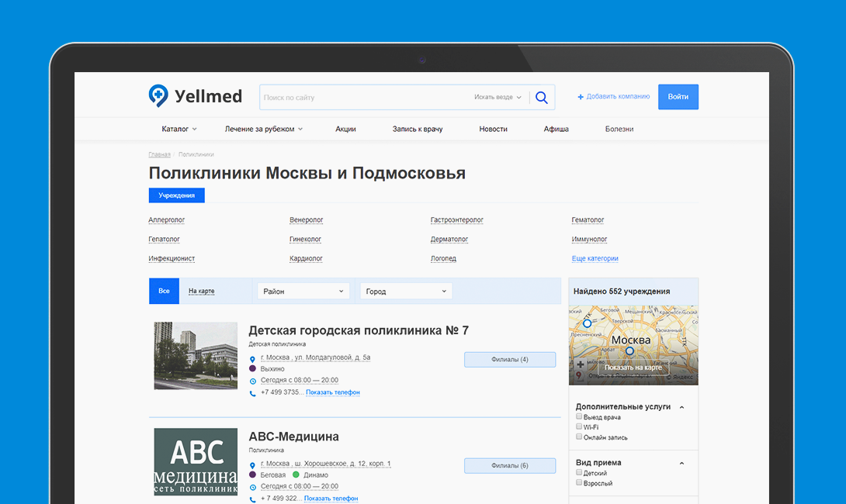This screenshot has height=504, width=846.
Task: Expand the Лечение за рубежом menu
Action: [x=264, y=129]
